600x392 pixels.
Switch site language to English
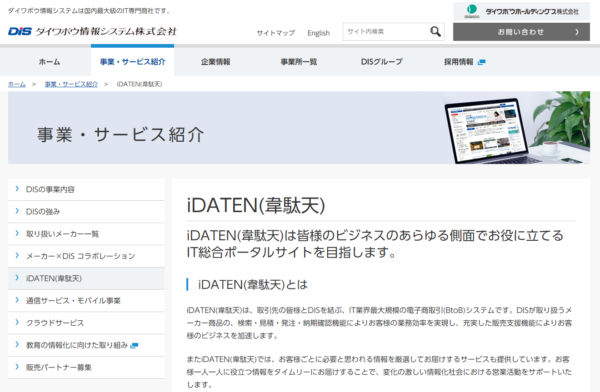pyautogui.click(x=318, y=33)
